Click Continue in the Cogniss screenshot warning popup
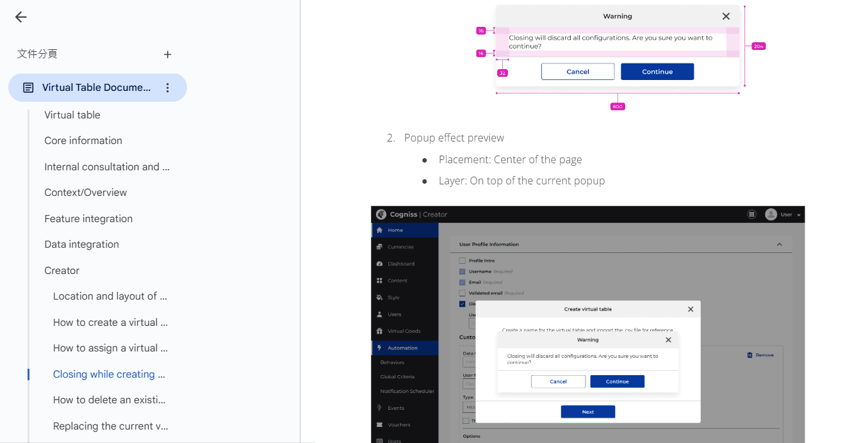 coord(617,382)
